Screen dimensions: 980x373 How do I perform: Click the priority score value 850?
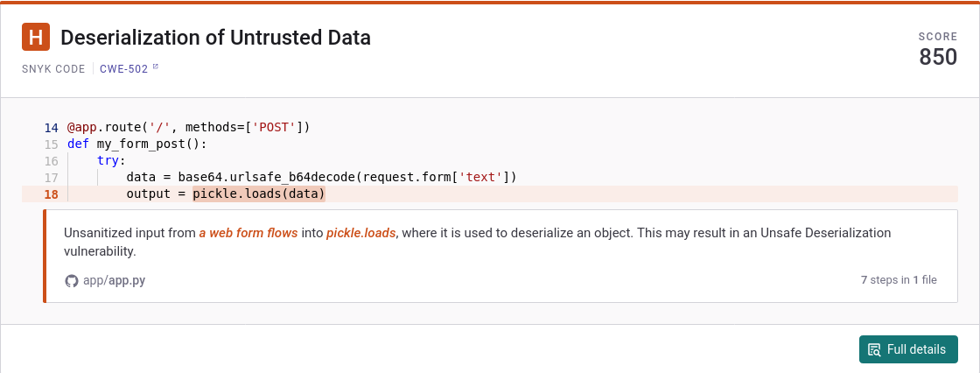click(x=938, y=57)
